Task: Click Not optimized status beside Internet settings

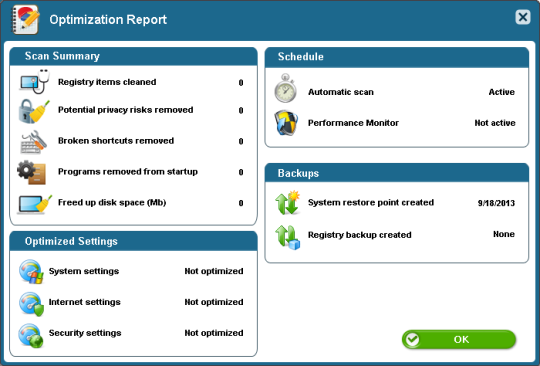Action: pos(214,302)
